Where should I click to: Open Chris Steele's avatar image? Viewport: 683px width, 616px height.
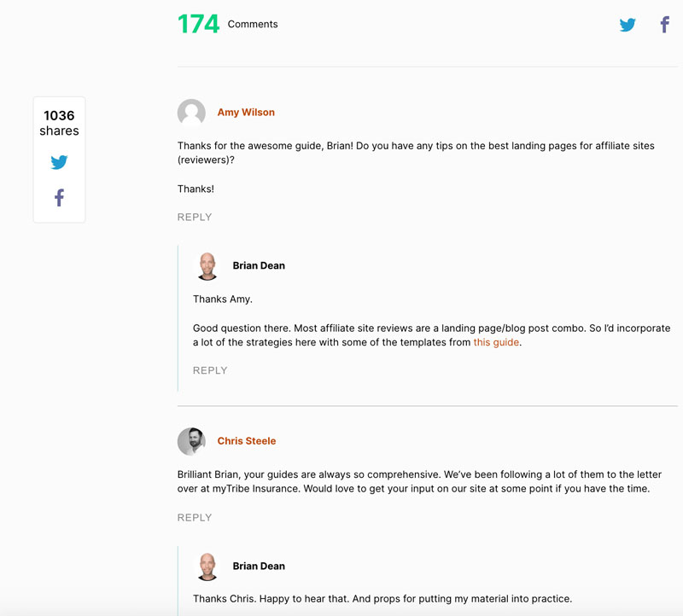click(x=191, y=441)
